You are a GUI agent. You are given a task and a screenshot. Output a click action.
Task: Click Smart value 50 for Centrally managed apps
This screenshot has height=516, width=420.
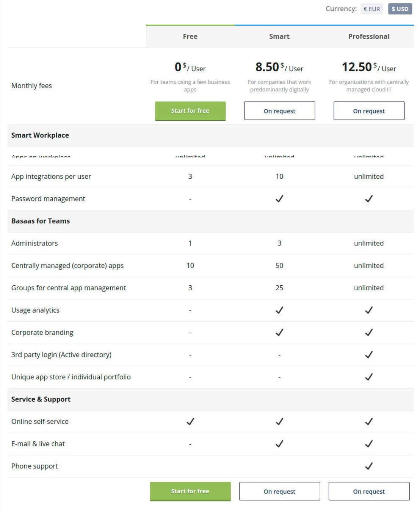point(279,266)
